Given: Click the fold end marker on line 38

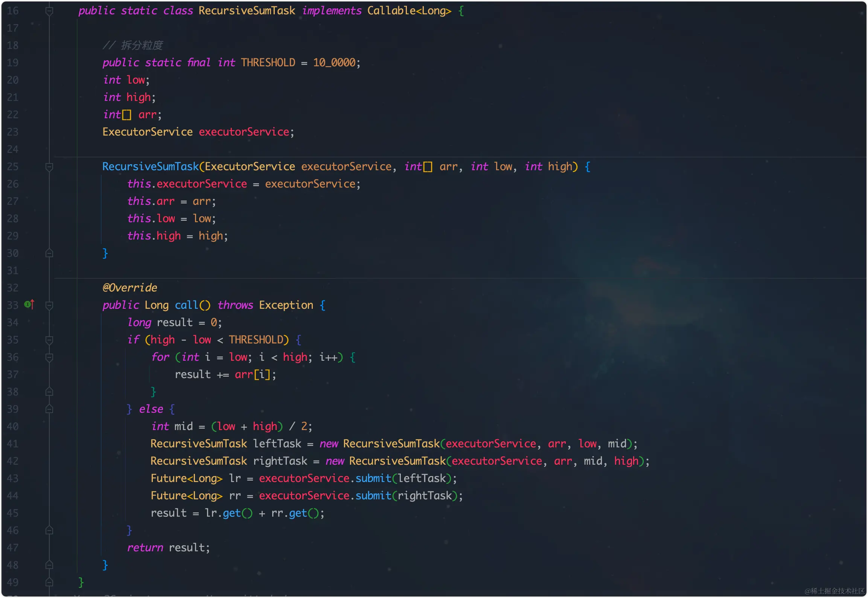Looking at the screenshot, I should [x=49, y=392].
